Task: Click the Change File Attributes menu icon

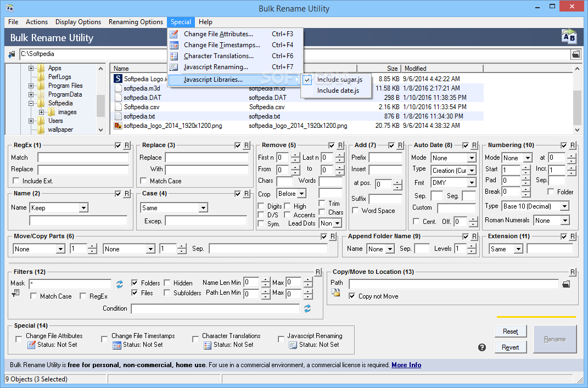Action: (173, 34)
